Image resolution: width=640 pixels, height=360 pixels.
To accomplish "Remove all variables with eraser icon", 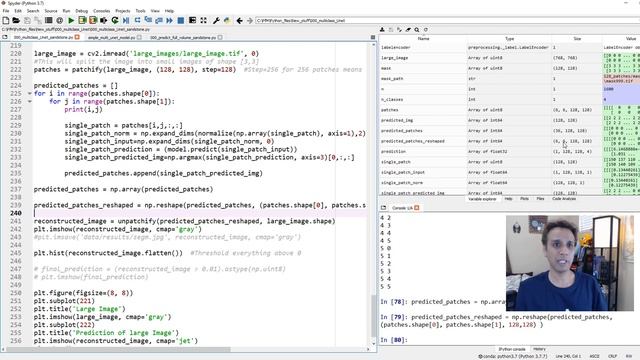I will [408, 29].
